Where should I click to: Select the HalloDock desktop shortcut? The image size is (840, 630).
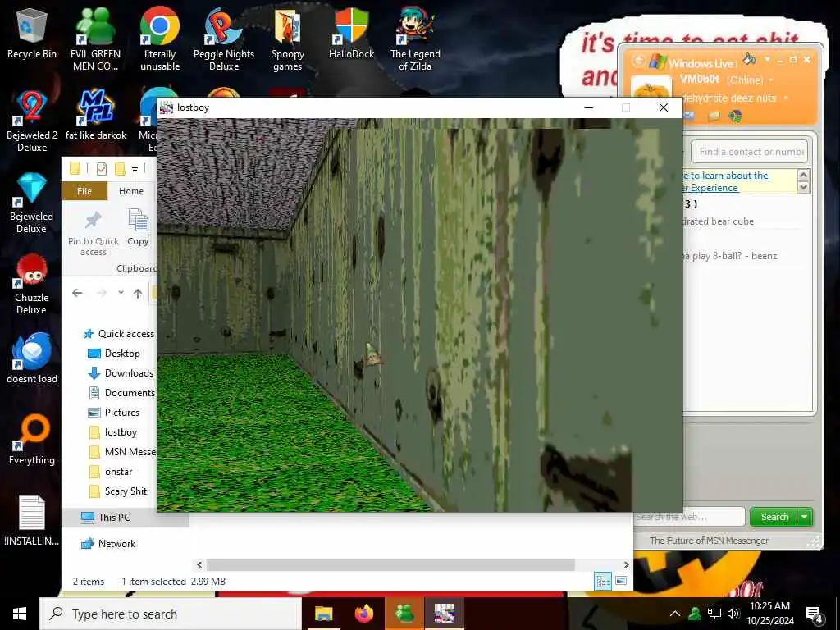pos(351,33)
